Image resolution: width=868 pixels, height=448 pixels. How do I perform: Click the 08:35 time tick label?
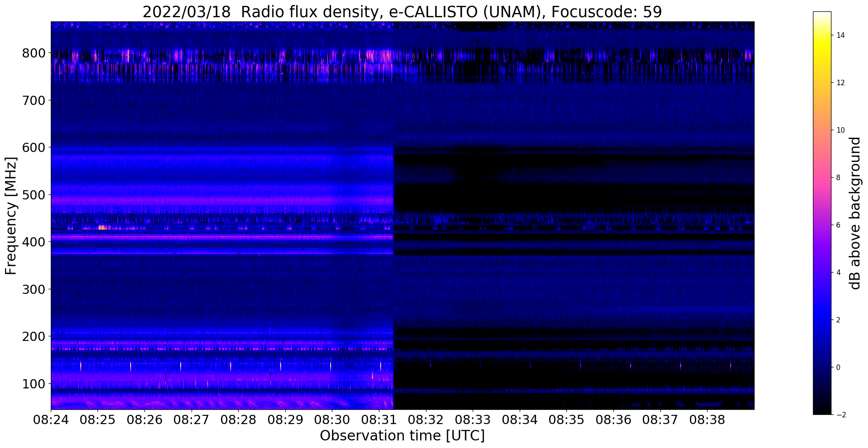[x=566, y=420]
